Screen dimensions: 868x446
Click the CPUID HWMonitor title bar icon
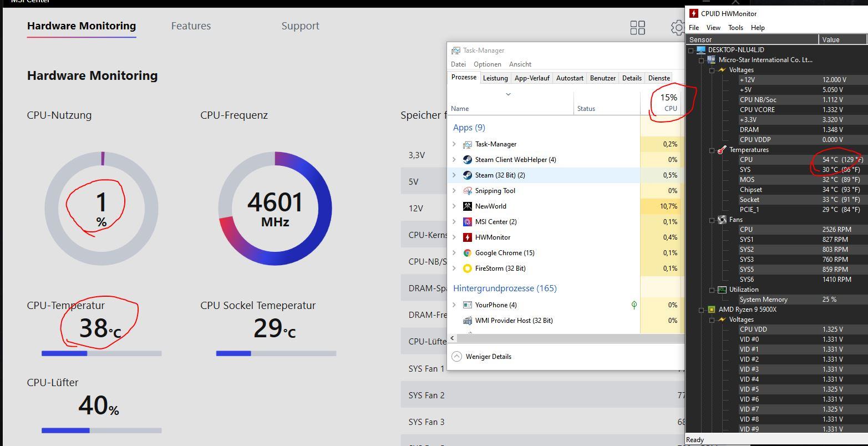click(x=693, y=13)
